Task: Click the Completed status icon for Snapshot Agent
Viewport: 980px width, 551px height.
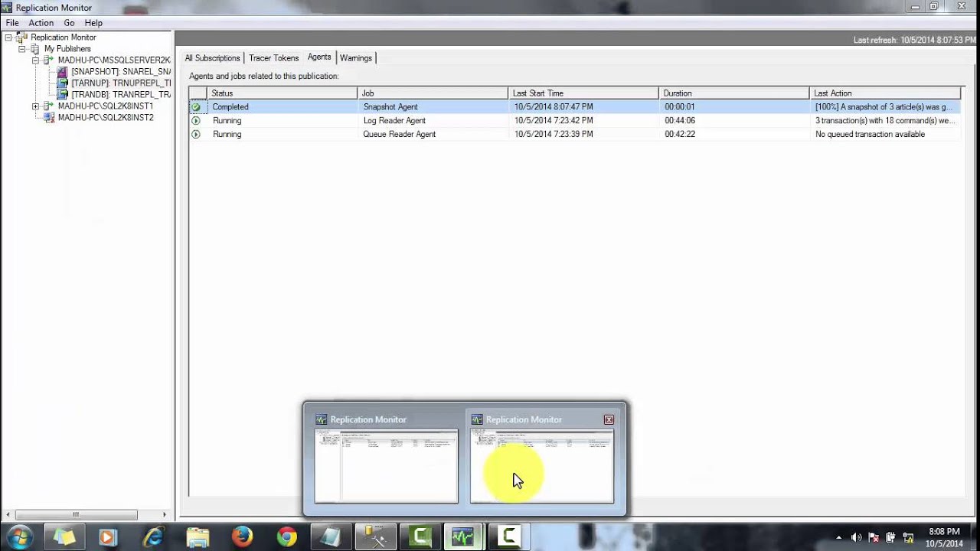Action: tap(196, 107)
